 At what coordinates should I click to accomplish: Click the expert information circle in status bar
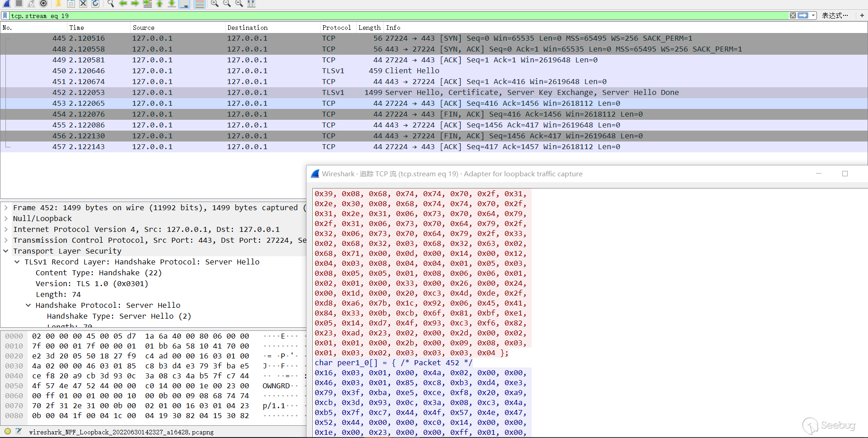[8, 431]
